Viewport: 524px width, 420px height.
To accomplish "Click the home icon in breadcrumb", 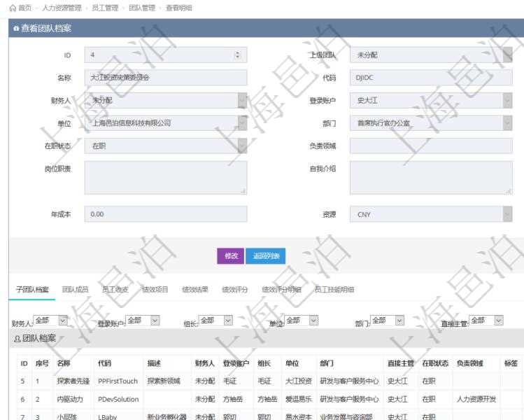I will click(x=13, y=8).
